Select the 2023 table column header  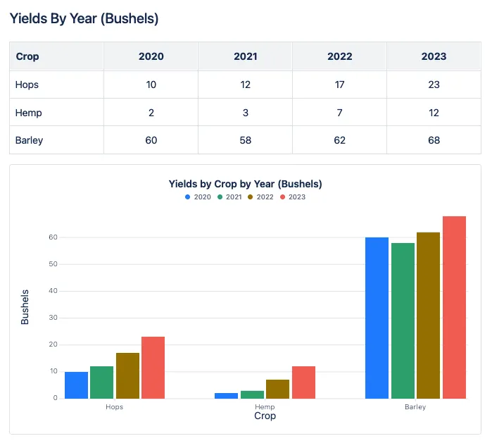(x=434, y=56)
